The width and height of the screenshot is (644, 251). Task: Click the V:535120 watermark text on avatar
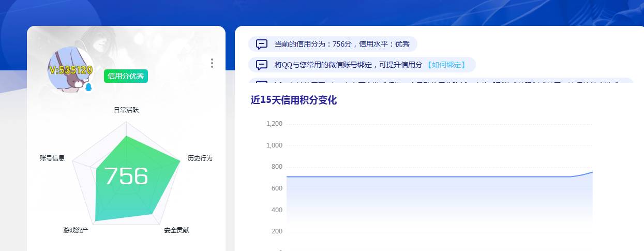click(x=71, y=70)
